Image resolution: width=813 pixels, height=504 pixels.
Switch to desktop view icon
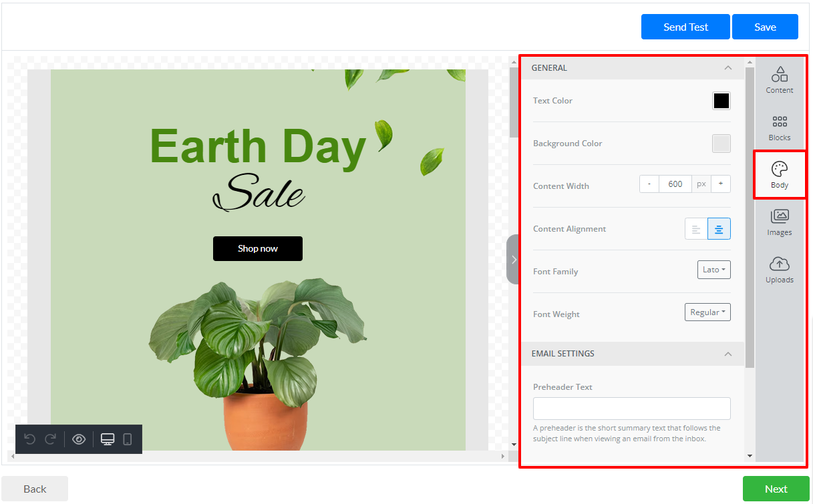(x=108, y=439)
